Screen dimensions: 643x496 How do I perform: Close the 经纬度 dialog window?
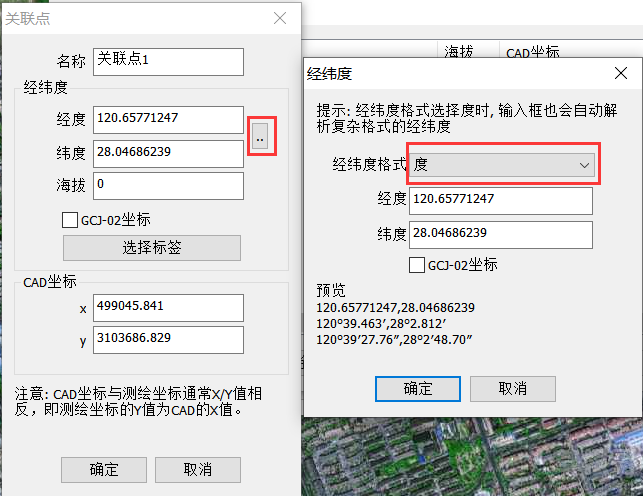621,73
